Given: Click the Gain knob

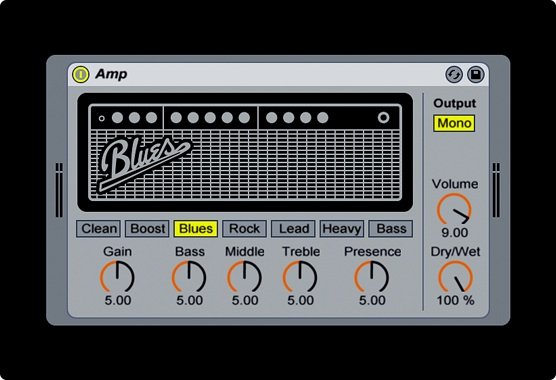Looking at the screenshot, I should (x=117, y=277).
